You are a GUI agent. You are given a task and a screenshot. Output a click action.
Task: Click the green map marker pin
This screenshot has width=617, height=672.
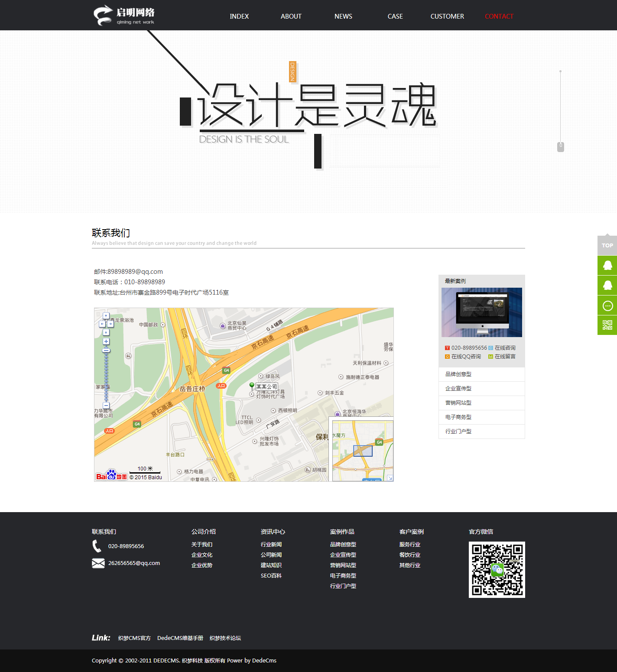click(x=252, y=385)
